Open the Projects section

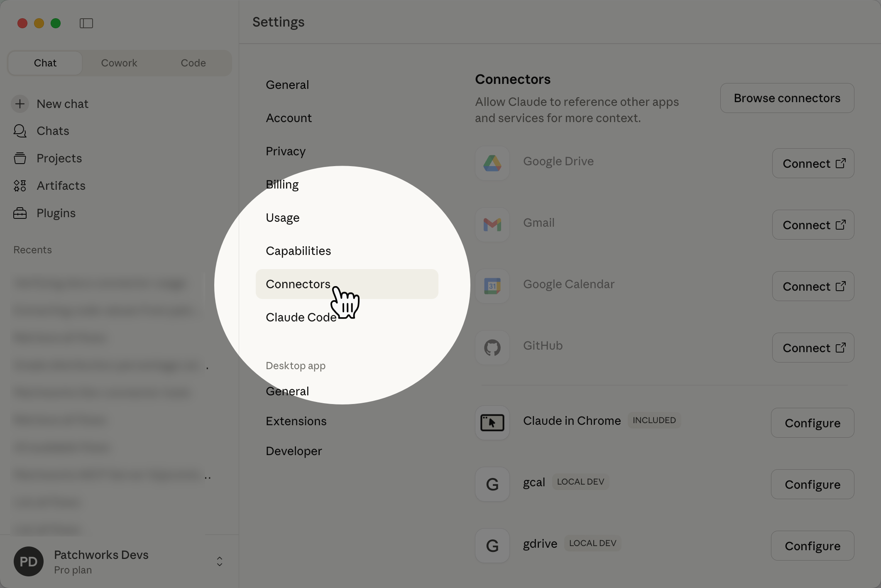[x=59, y=159]
